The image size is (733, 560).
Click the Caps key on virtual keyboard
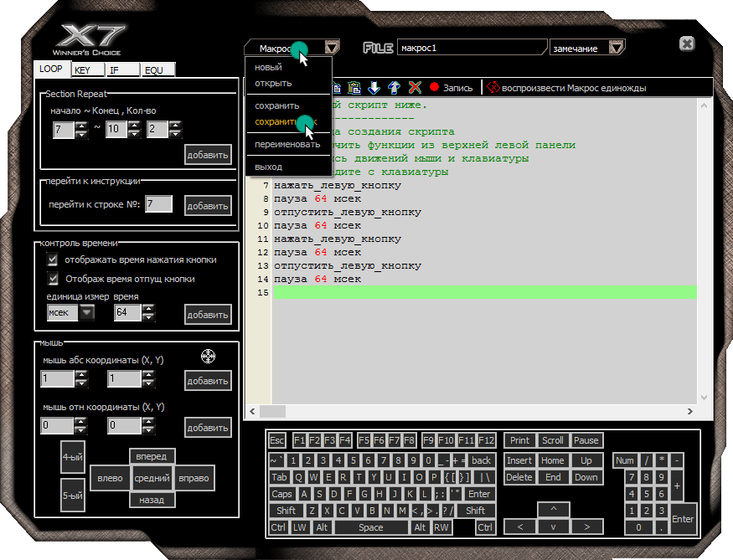pyautogui.click(x=281, y=494)
